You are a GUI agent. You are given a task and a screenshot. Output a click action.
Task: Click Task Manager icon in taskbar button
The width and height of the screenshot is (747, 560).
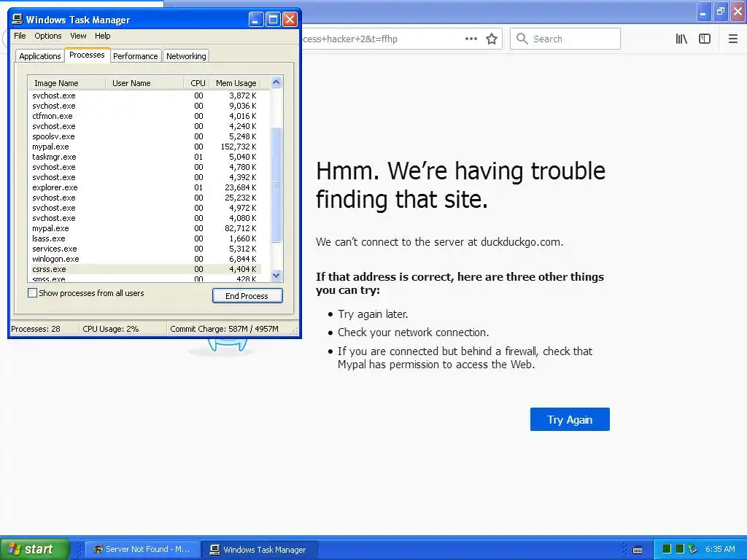[215, 550]
